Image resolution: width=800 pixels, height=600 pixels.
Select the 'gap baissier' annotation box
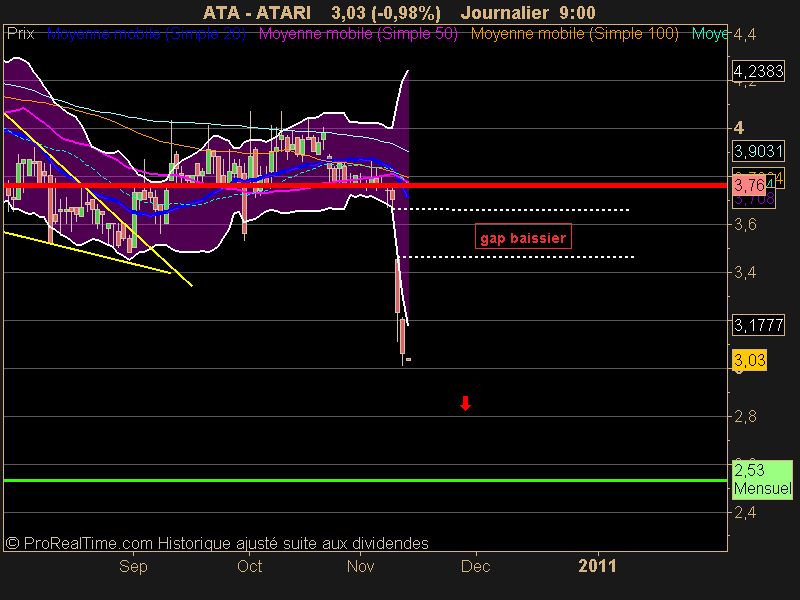coord(523,237)
